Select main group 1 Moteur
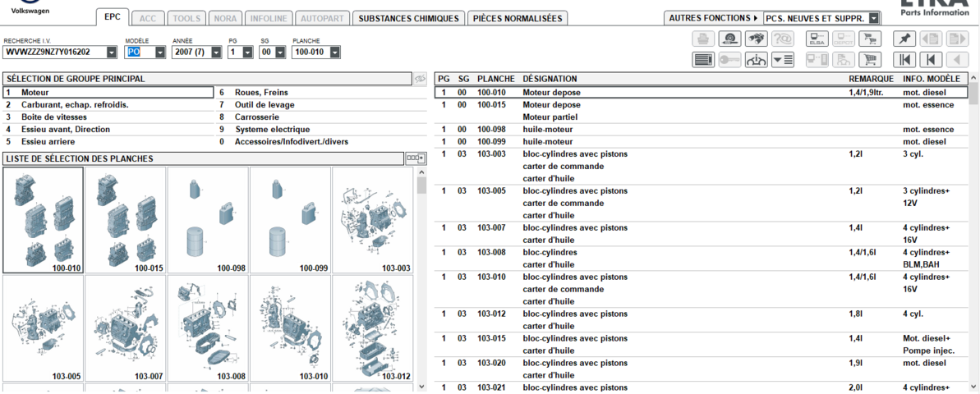Viewport: 980px width, 394px height. click(x=108, y=93)
